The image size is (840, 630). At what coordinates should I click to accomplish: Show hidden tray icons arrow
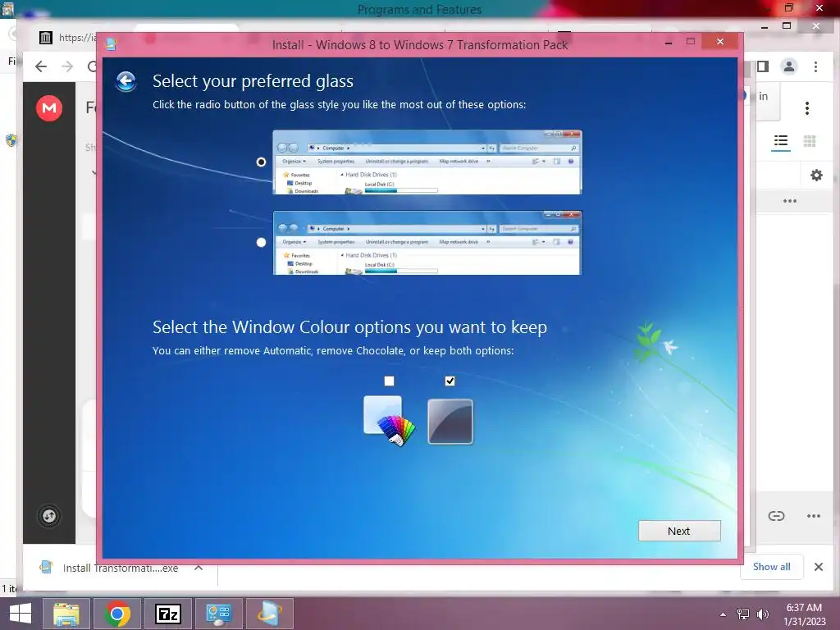(x=724, y=614)
